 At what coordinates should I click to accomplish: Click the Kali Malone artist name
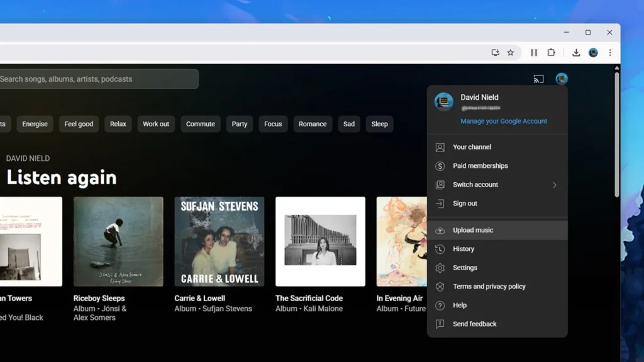point(323,309)
